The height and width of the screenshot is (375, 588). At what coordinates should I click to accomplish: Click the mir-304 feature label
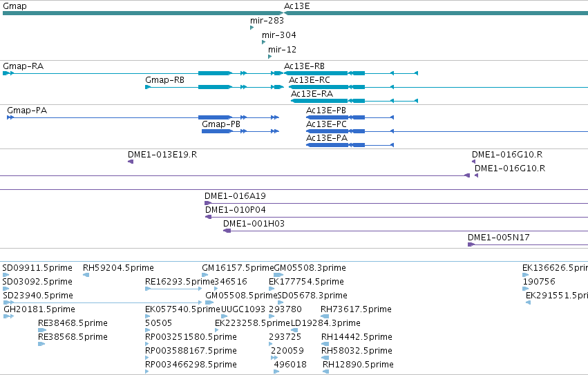(279, 35)
